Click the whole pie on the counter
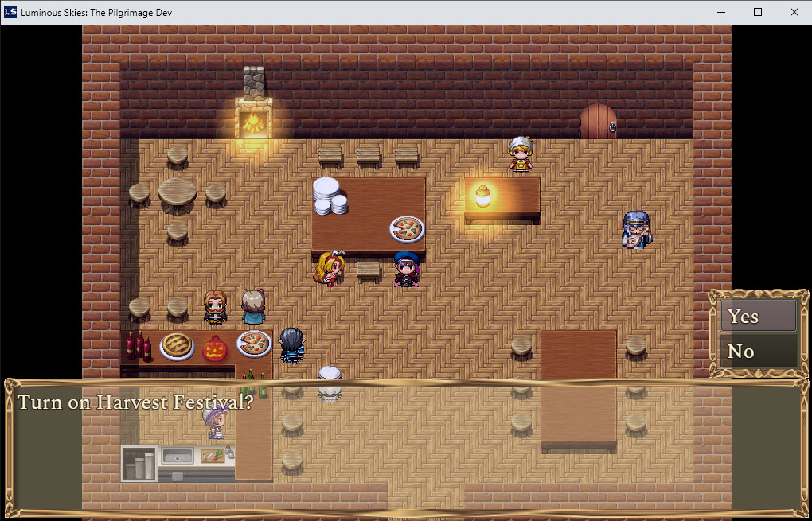 pos(177,346)
